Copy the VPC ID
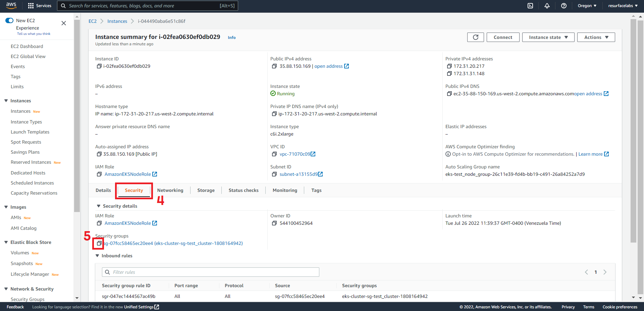Screen dimensions: 644x311 coord(274,154)
